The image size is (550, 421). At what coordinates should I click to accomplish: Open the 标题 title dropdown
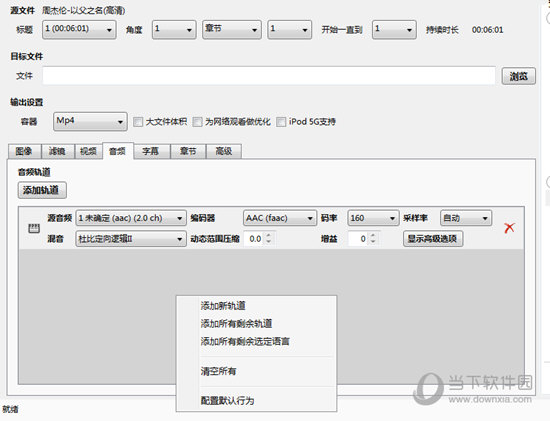point(79,29)
